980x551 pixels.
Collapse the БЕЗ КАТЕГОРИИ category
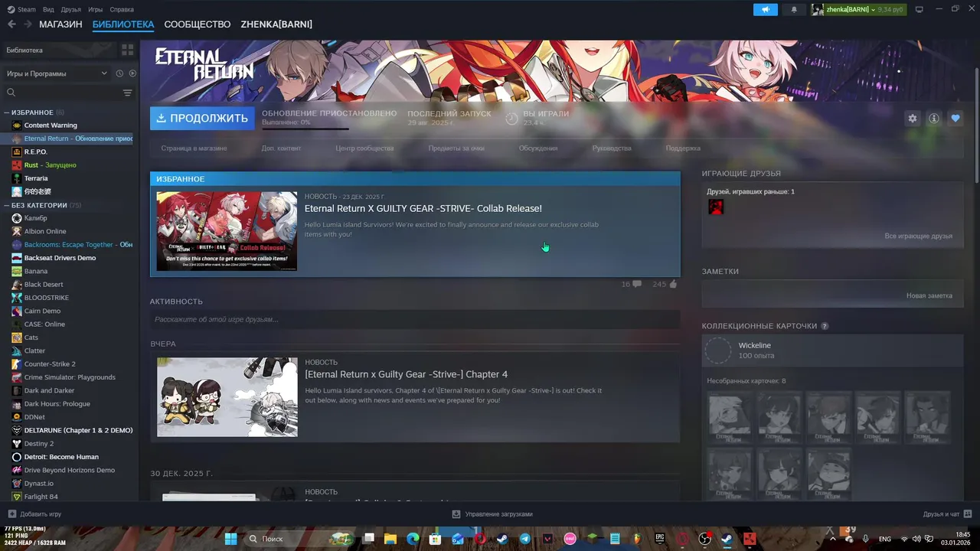click(7, 205)
